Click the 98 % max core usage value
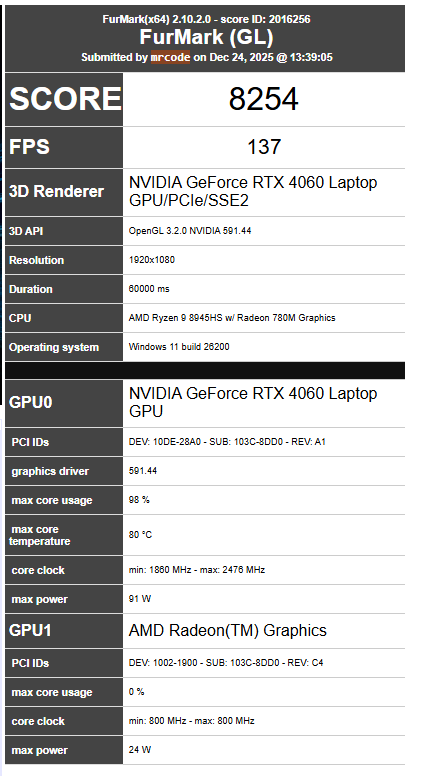 click(139, 500)
